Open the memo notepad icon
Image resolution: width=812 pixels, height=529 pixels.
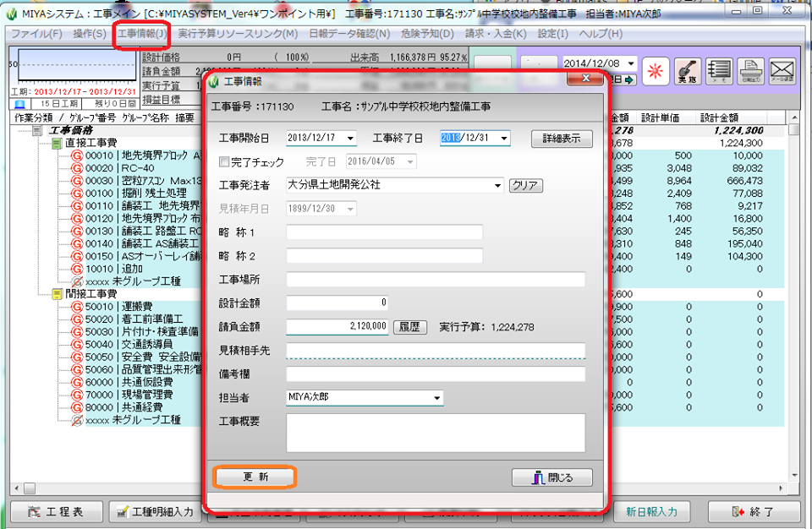(719, 71)
